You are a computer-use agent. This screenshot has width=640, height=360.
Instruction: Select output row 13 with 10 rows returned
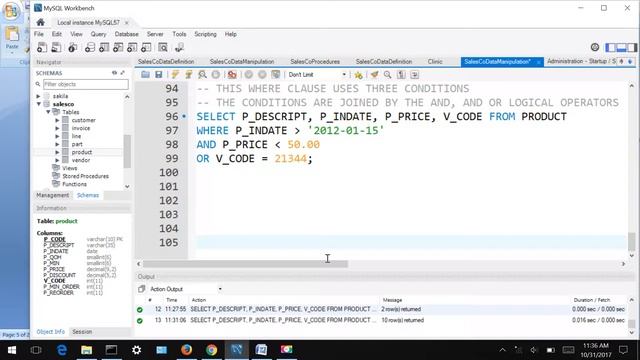pyautogui.click(x=382, y=320)
